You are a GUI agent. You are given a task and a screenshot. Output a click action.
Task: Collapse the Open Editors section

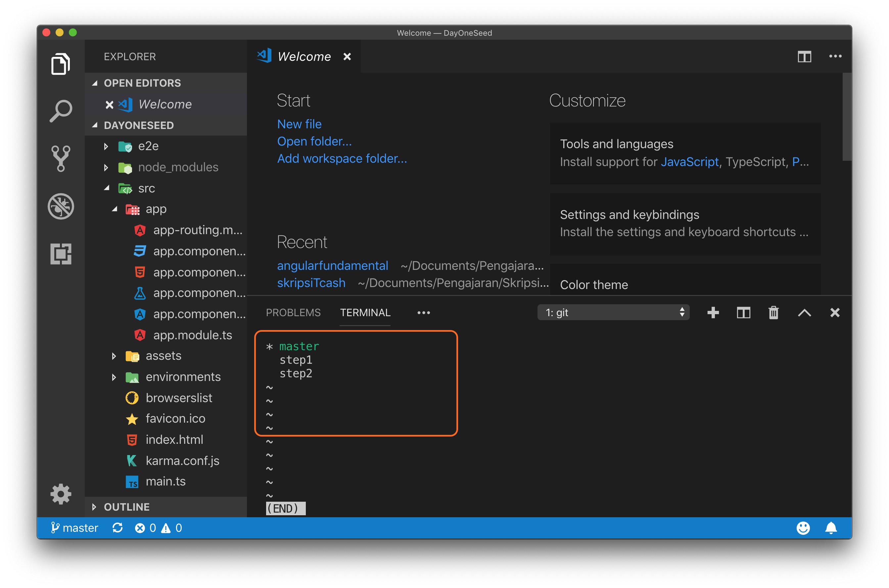(95, 83)
